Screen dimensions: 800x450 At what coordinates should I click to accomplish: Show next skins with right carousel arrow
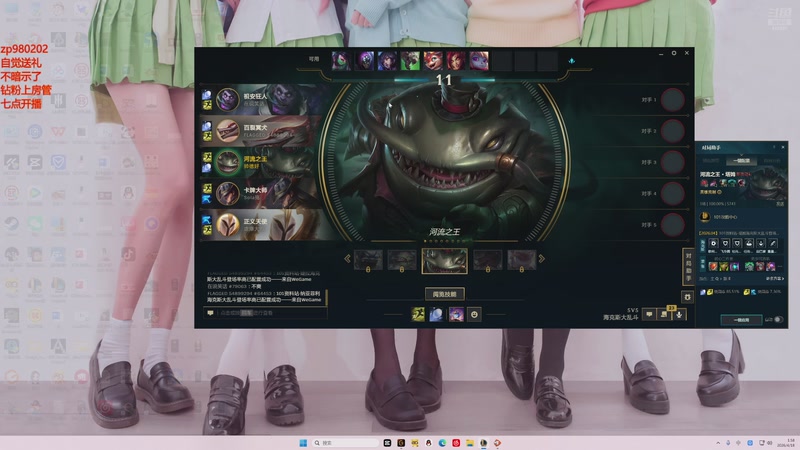541,259
